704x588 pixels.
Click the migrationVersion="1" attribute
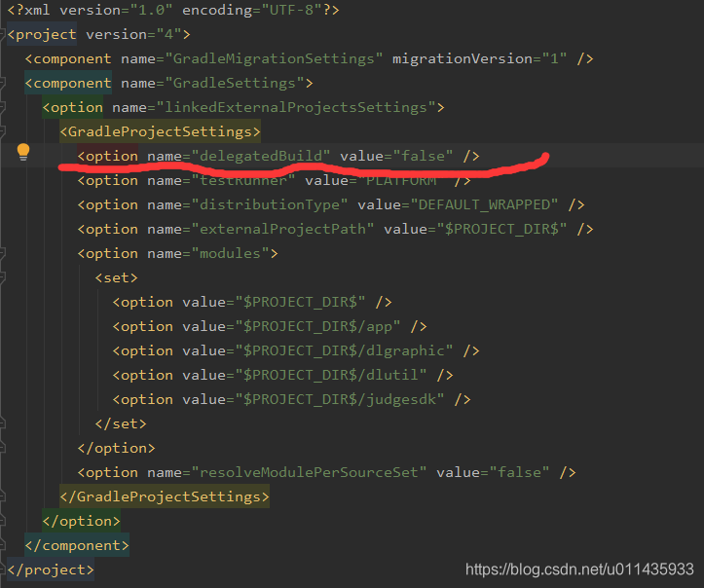point(479,58)
